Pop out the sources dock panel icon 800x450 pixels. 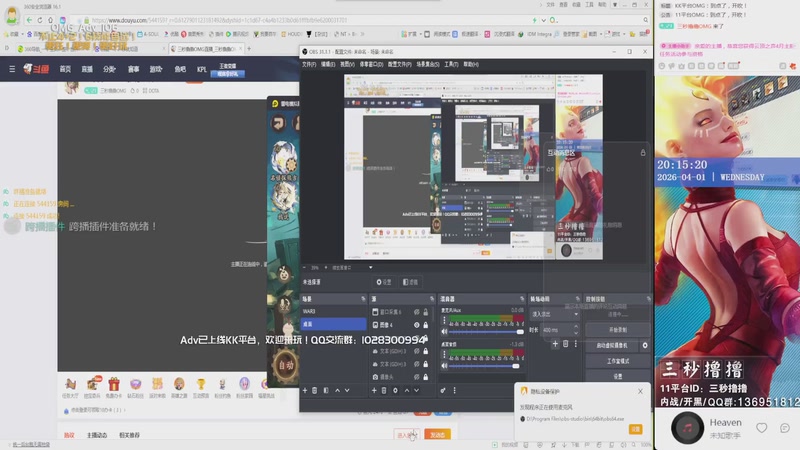point(432,299)
